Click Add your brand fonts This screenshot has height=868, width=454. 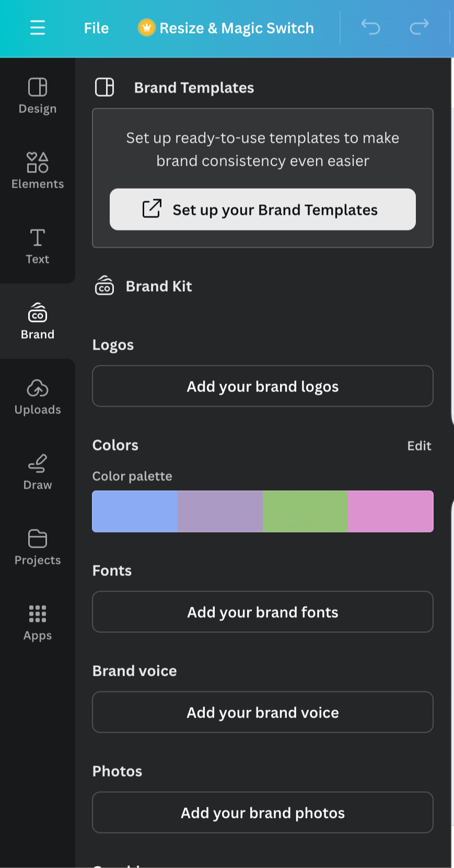(263, 612)
